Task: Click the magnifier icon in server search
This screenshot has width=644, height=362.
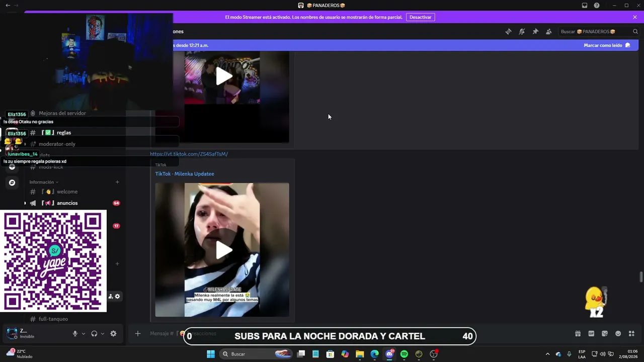Action: point(635,32)
